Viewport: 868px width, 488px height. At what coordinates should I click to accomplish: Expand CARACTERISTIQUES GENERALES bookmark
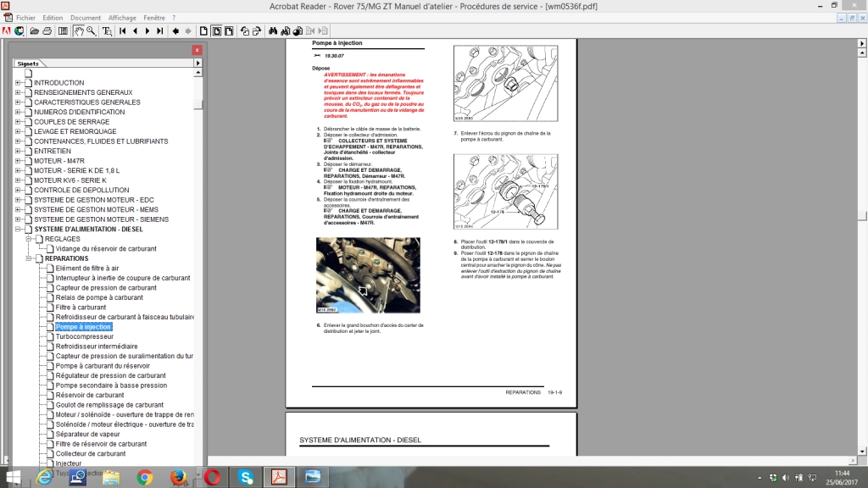[x=18, y=103]
